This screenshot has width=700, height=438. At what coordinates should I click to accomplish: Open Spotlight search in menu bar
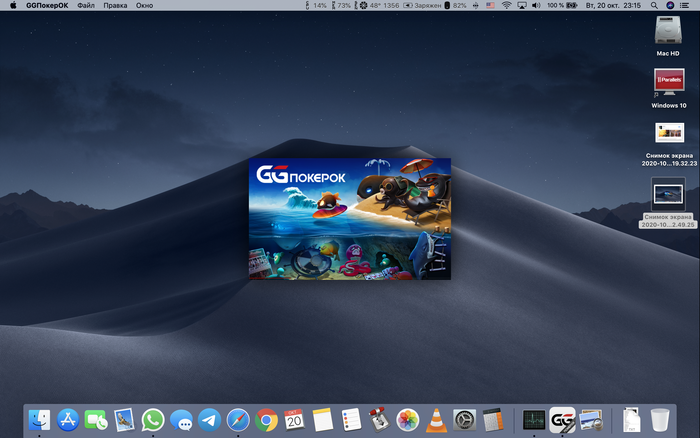coord(654,5)
